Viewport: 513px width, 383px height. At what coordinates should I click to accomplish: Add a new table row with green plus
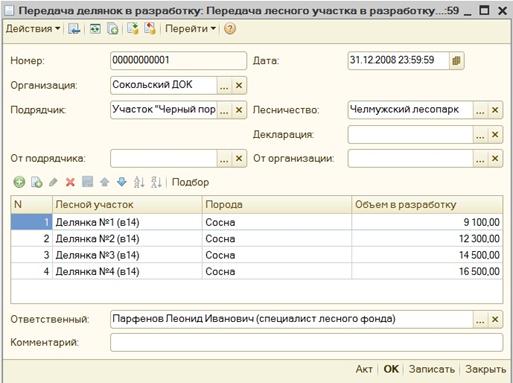pos(19,182)
